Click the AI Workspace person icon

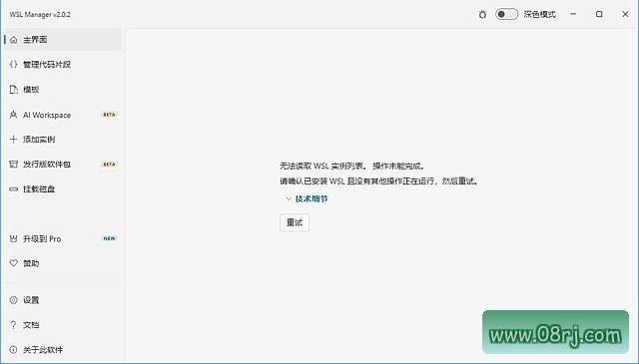pos(13,115)
